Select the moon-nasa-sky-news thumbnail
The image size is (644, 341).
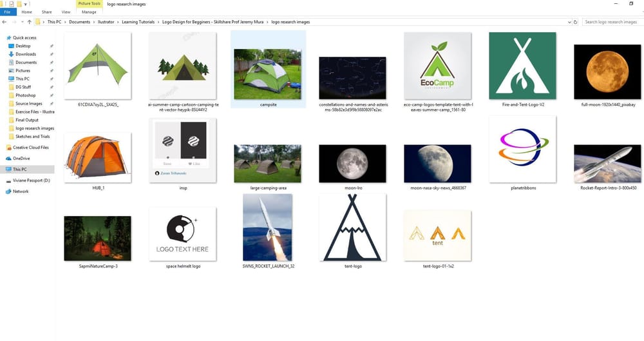tap(437, 163)
